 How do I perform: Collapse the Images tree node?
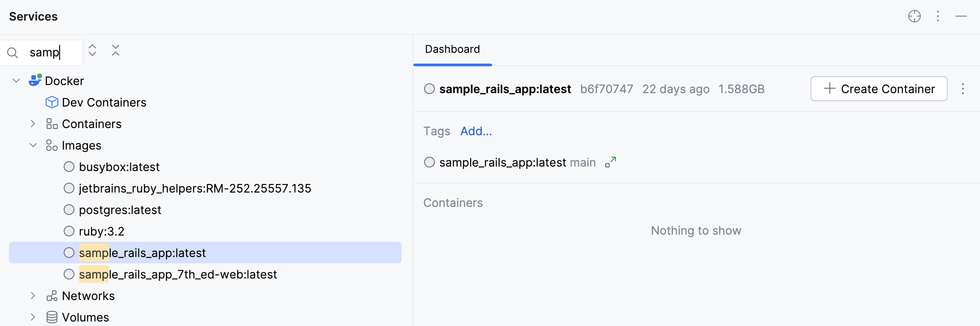32,145
